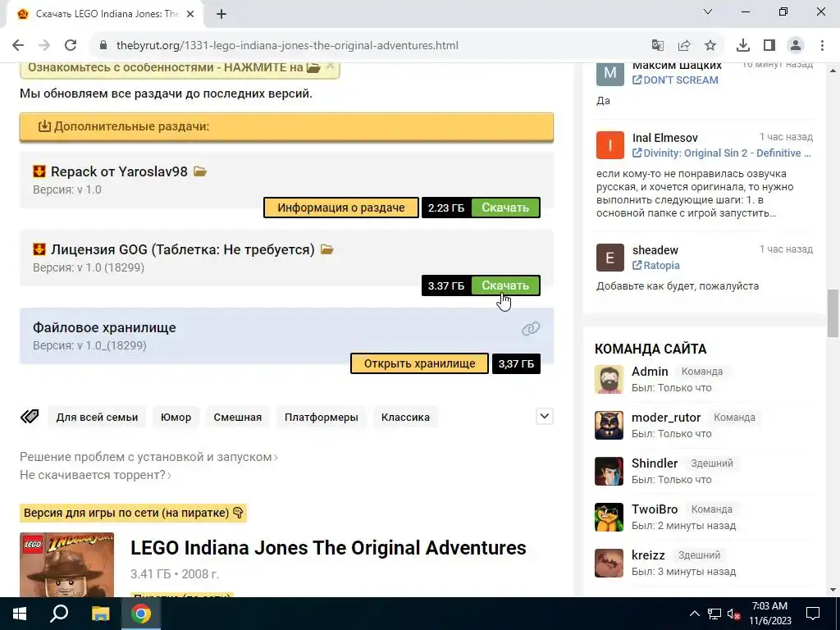Open the LEGO Indiana Jones cover thumbnail
This screenshot has height=630, width=840.
pos(67,564)
